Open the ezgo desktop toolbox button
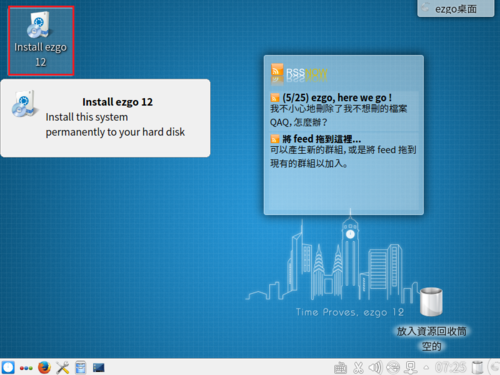Viewport: 500px width, 375px height. click(x=455, y=8)
